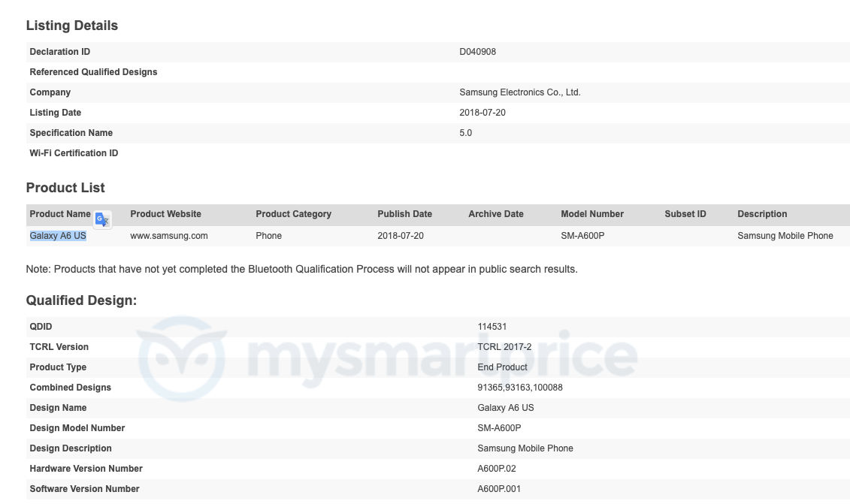
Task: Select Declaration ID value D040908
Action: pos(477,52)
